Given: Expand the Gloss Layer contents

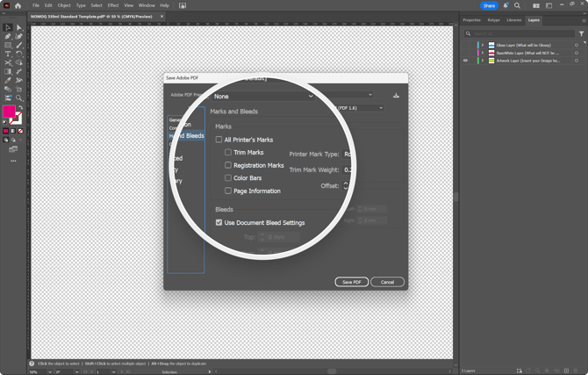Looking at the screenshot, I should tap(483, 45).
